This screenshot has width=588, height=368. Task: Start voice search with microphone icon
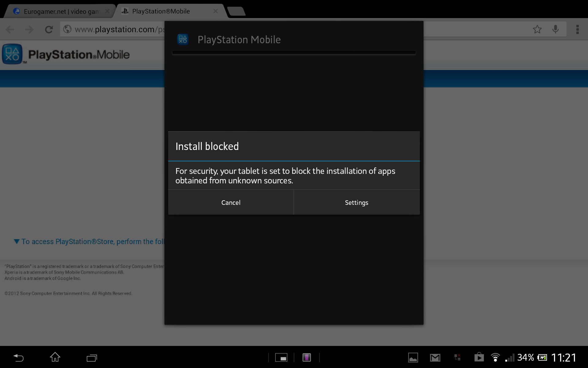(x=556, y=29)
